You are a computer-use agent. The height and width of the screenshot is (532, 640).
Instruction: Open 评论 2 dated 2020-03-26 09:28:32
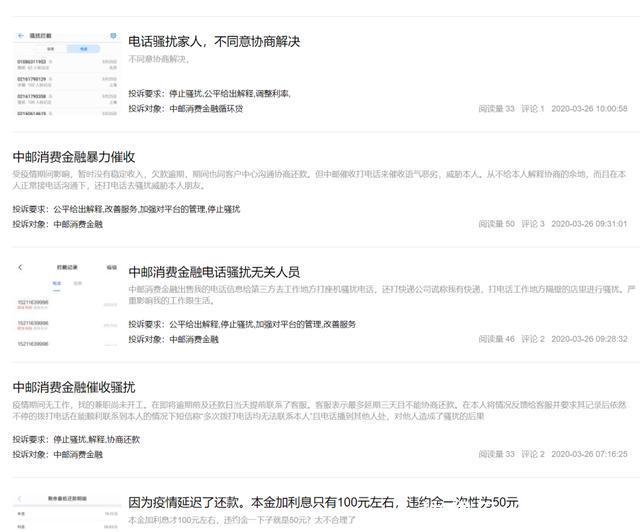coord(533,339)
